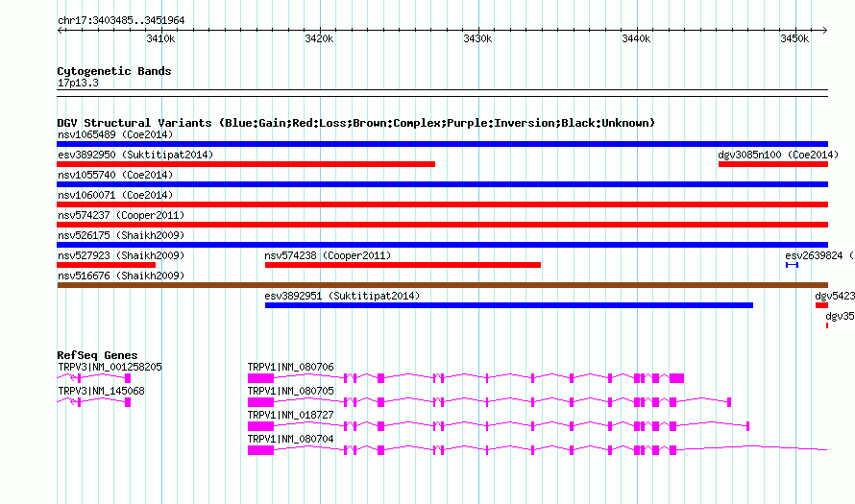Open the nsv1055740 (Coe2014) variant label
Screen dimensions: 855x504
115,175
